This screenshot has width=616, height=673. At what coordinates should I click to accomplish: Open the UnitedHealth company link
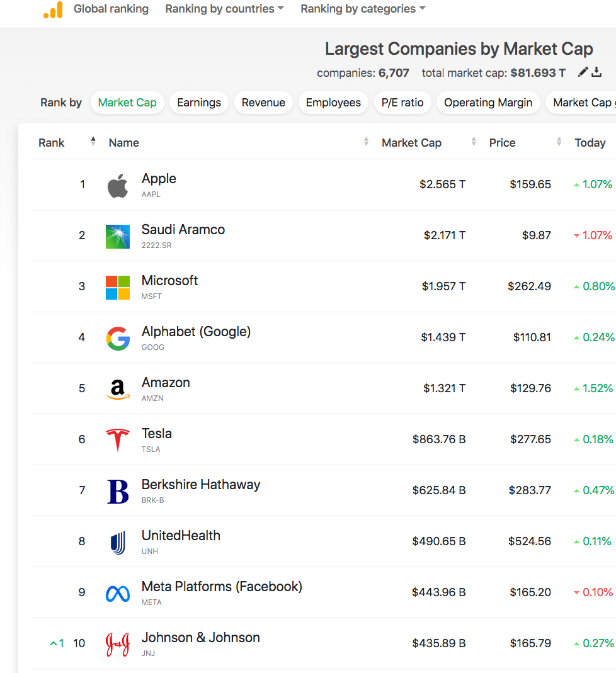coord(181,536)
